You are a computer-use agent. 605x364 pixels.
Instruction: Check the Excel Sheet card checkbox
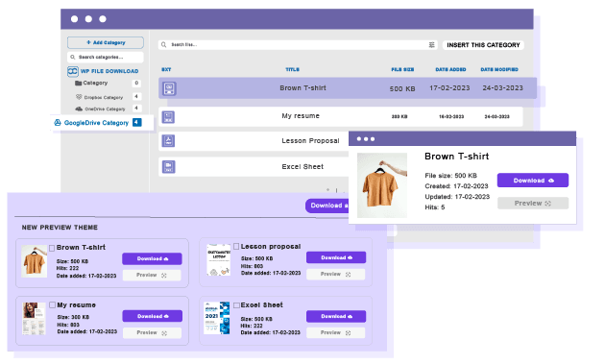pos(236,305)
